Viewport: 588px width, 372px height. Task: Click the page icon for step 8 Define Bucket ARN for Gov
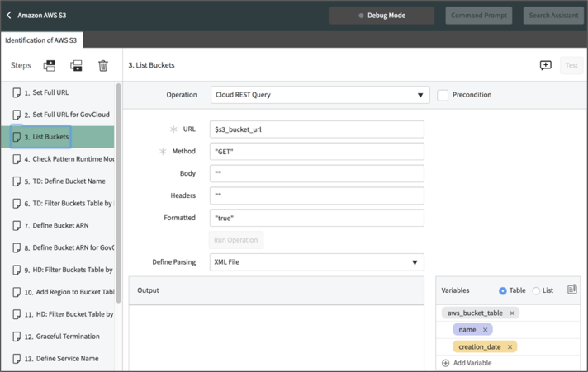tap(17, 247)
